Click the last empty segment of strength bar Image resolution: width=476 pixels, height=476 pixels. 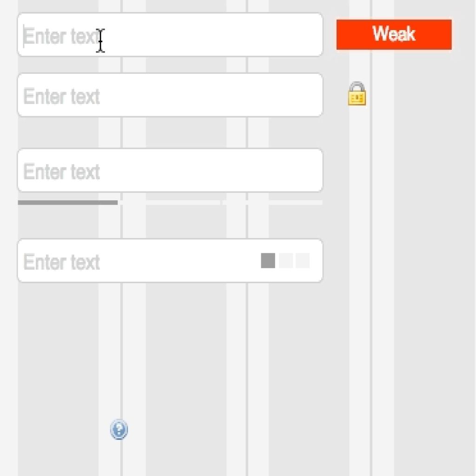click(x=272, y=203)
